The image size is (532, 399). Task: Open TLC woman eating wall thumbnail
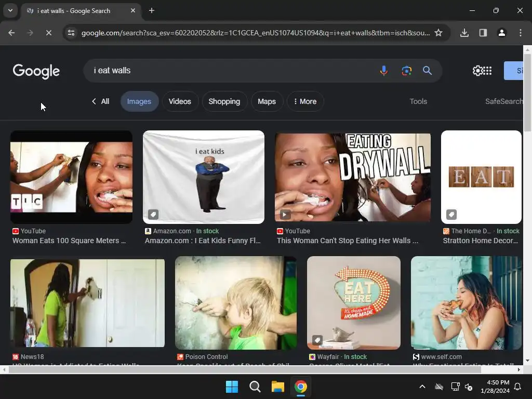72,177
